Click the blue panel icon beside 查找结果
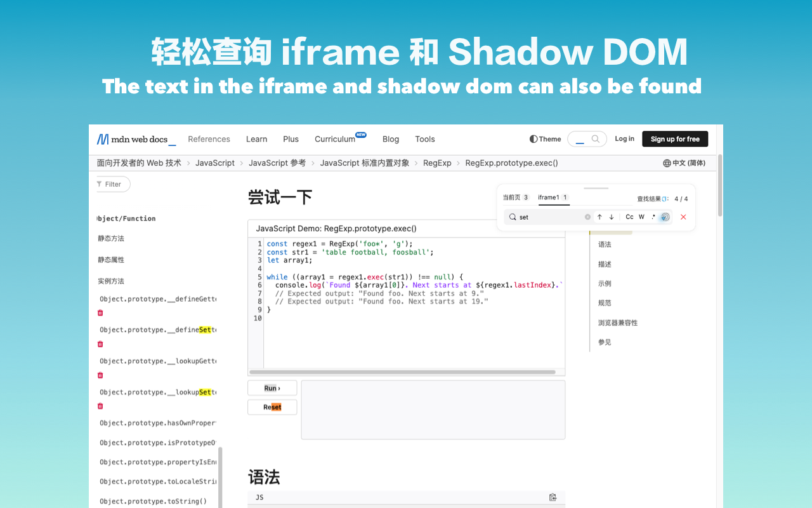Screen dimensions: 812x508 point(665,199)
